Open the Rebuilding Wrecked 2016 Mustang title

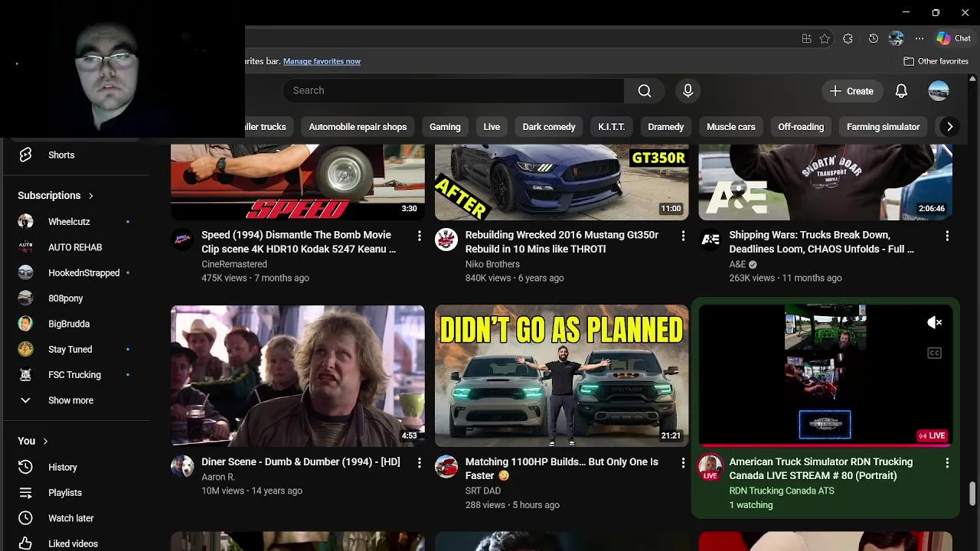[x=562, y=242]
